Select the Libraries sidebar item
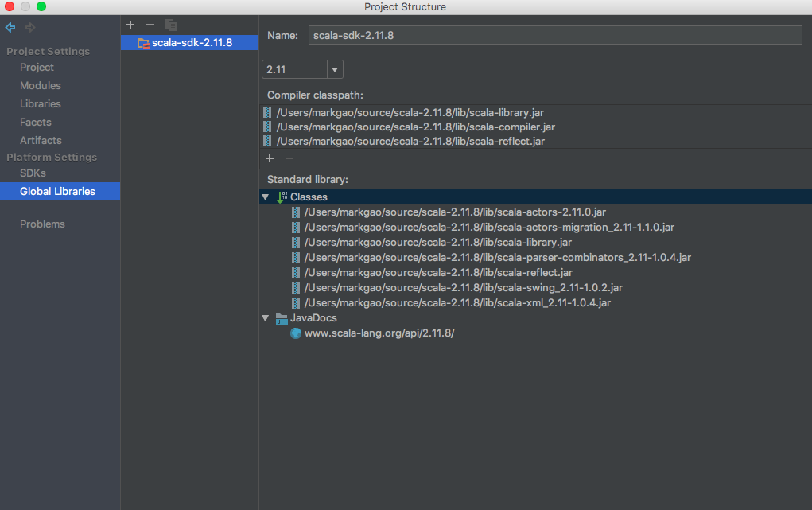This screenshot has height=510, width=812. (41, 103)
